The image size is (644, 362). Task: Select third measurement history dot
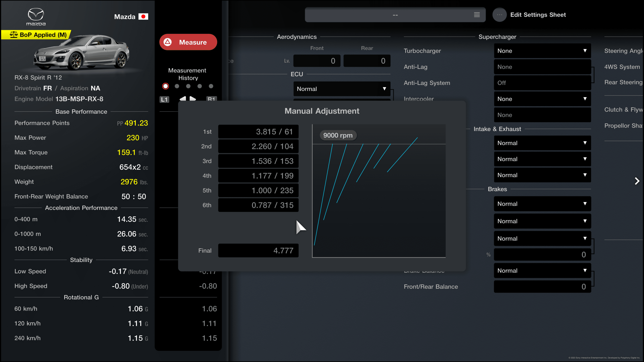coord(188,86)
